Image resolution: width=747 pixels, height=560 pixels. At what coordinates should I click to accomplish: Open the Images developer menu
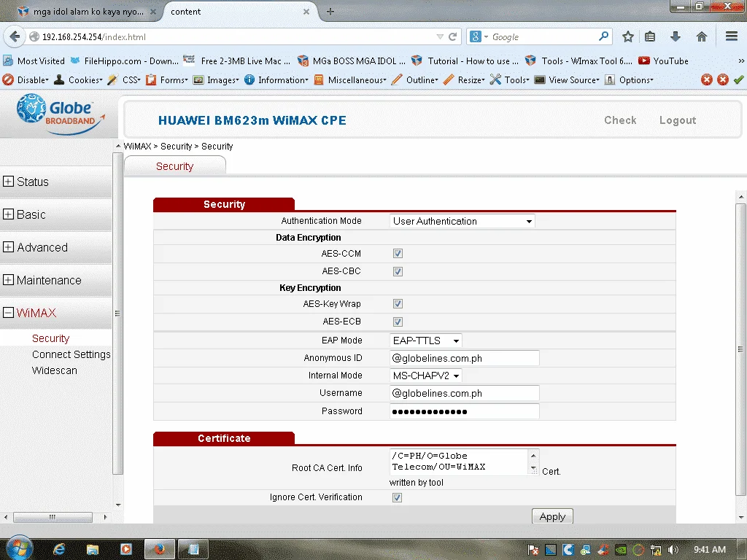[x=216, y=80]
